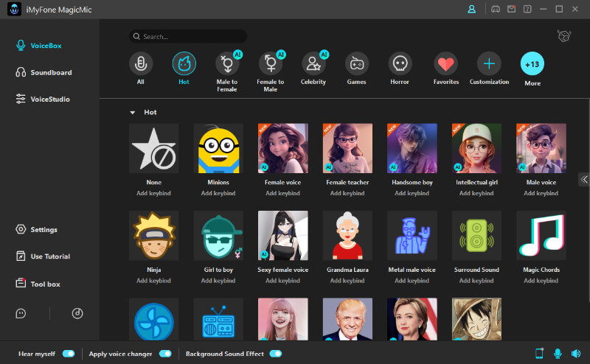The image size is (590, 364).
Task: Add keybind for Magic Chords
Action: pyautogui.click(x=541, y=281)
